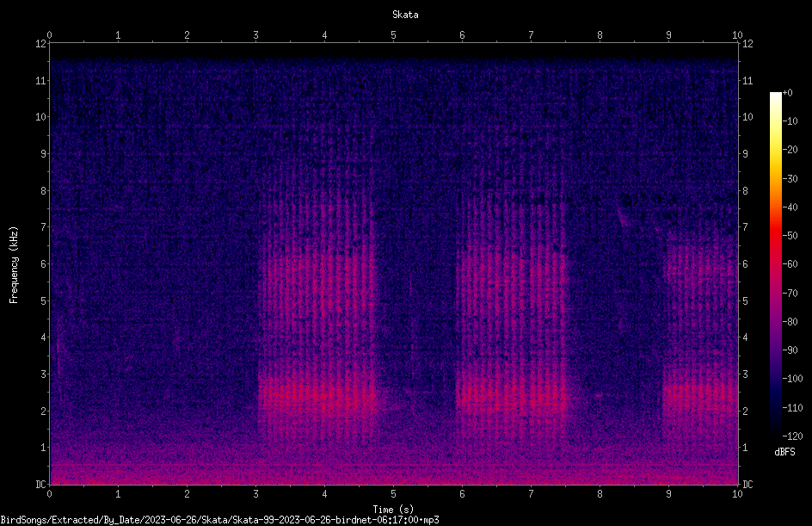Image resolution: width=812 pixels, height=526 pixels.
Task: Click the dBFS color scale bar
Action: [x=775, y=263]
